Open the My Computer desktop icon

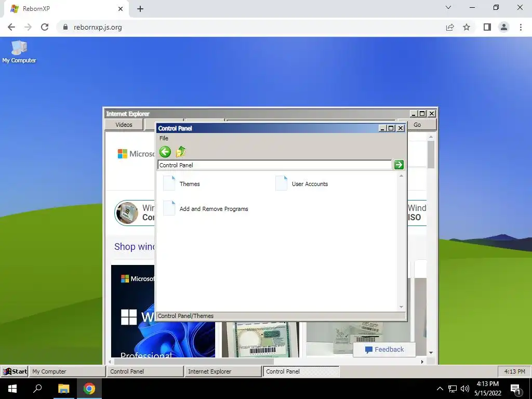click(19, 52)
